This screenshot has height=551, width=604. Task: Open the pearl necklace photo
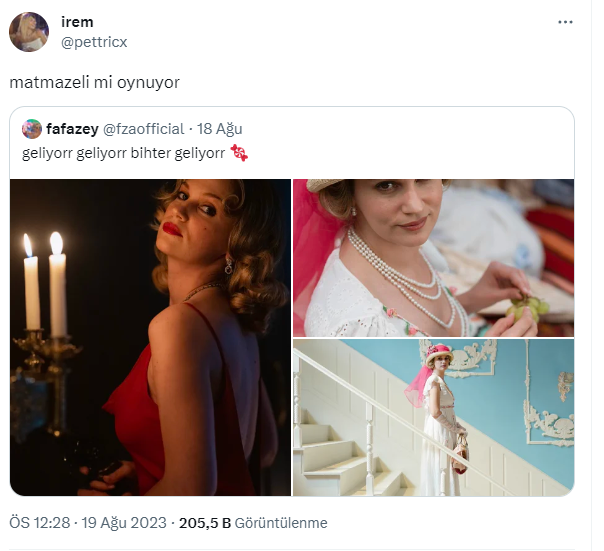pyautogui.click(x=433, y=257)
